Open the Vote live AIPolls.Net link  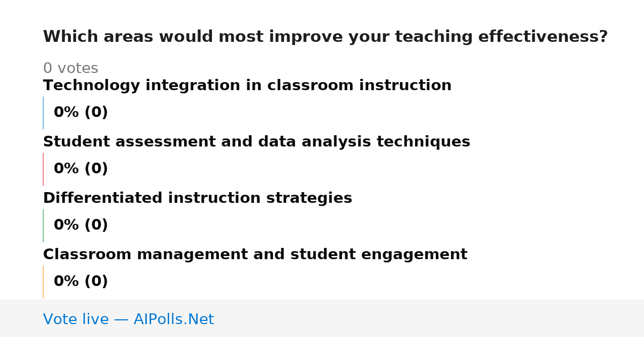point(128,319)
